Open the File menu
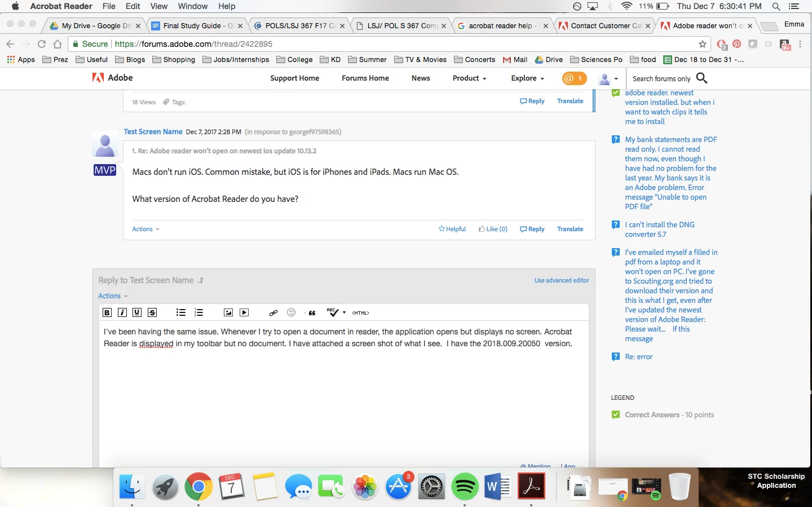This screenshot has width=812, height=507. 109,6
